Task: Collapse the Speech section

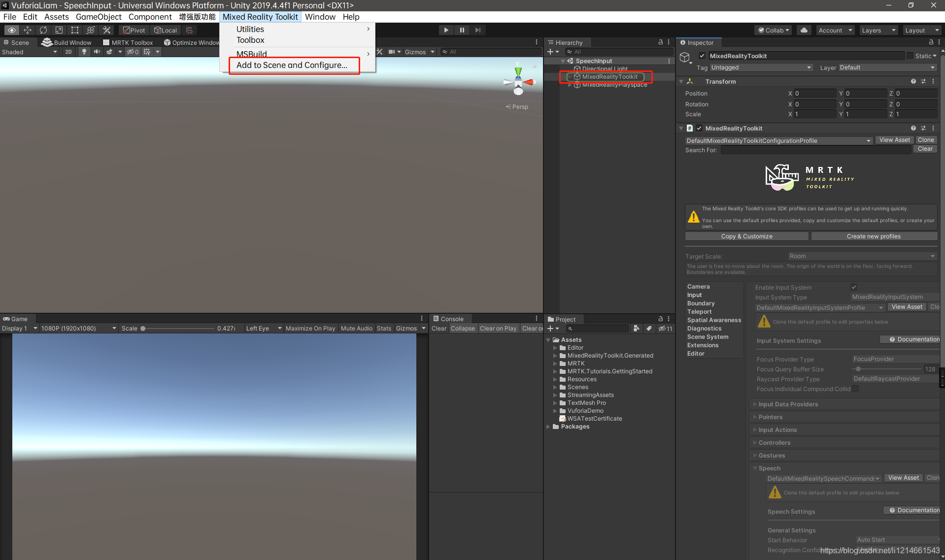Action: point(755,468)
